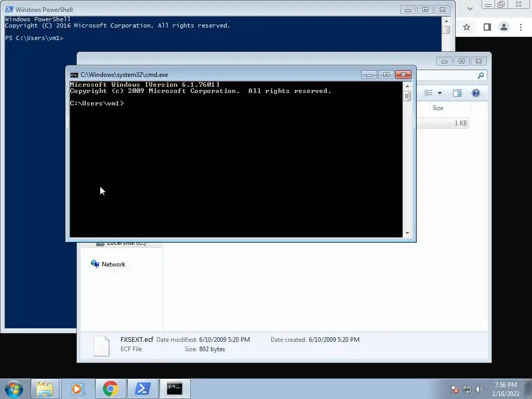Select the cmd.exe taskbar button
Screen dimensions: 532x399
coord(175,389)
